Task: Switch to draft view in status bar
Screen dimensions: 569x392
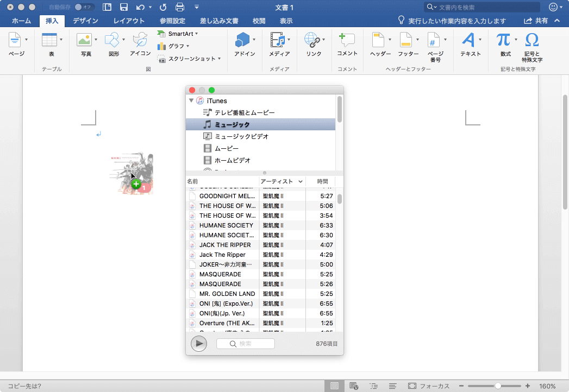Action: tap(392, 386)
